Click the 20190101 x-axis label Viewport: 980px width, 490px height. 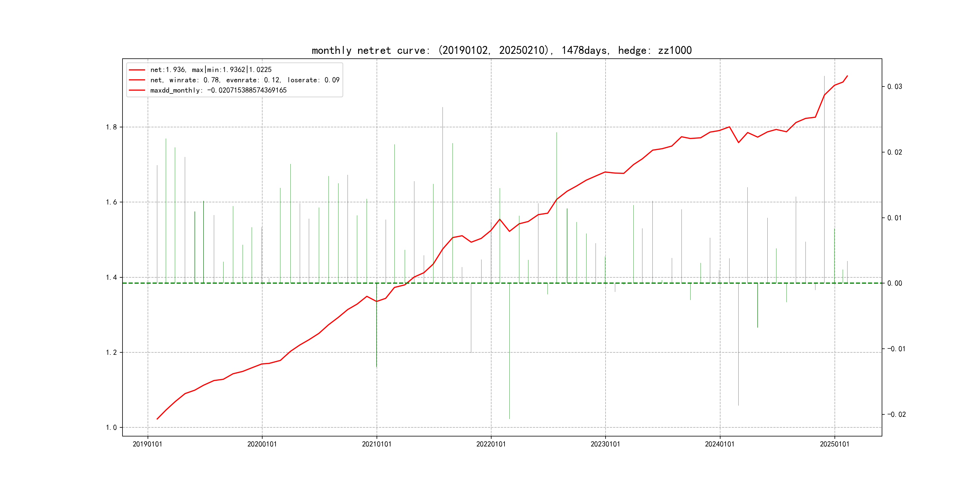(148, 444)
